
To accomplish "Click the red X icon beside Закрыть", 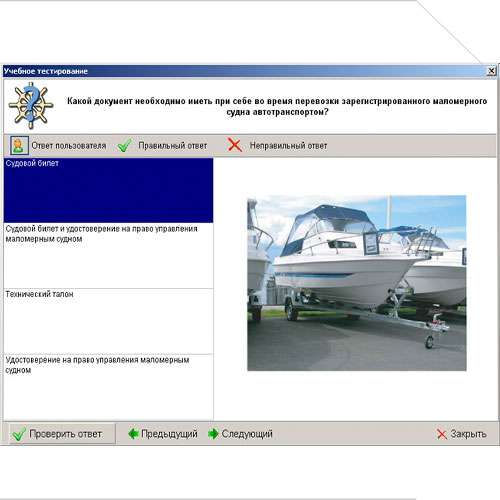I will point(442,434).
